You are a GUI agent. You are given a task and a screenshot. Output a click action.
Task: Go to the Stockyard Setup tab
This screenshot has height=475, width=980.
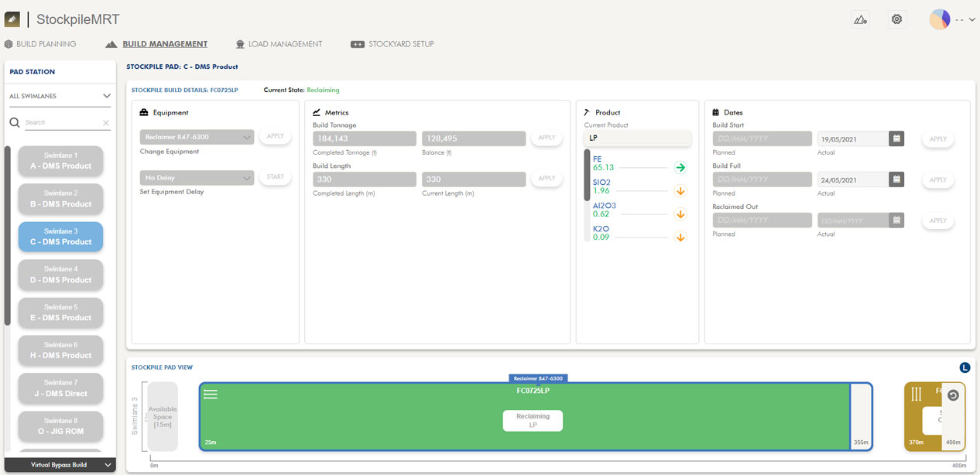pos(392,44)
